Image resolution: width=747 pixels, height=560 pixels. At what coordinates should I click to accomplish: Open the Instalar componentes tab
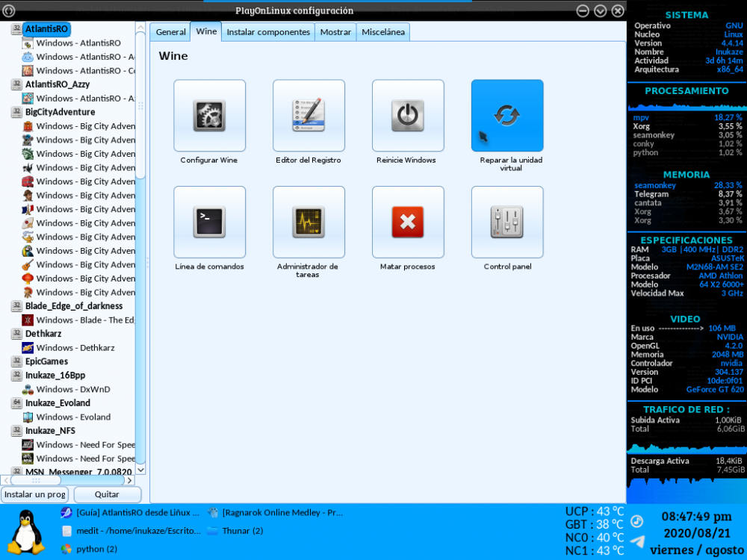click(268, 32)
